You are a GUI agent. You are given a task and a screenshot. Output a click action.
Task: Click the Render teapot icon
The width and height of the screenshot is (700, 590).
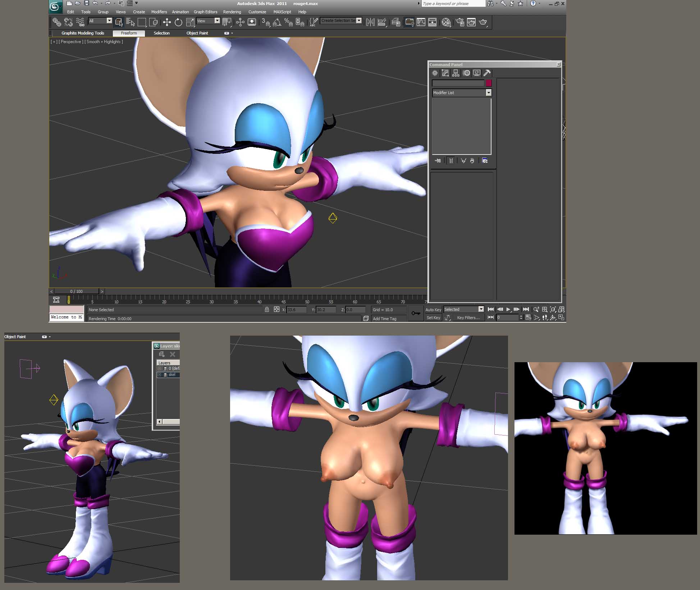coord(483,22)
